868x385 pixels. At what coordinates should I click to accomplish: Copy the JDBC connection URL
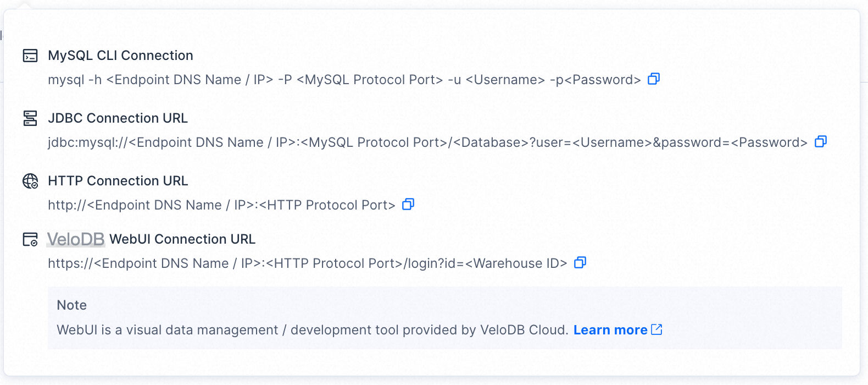[x=821, y=142]
